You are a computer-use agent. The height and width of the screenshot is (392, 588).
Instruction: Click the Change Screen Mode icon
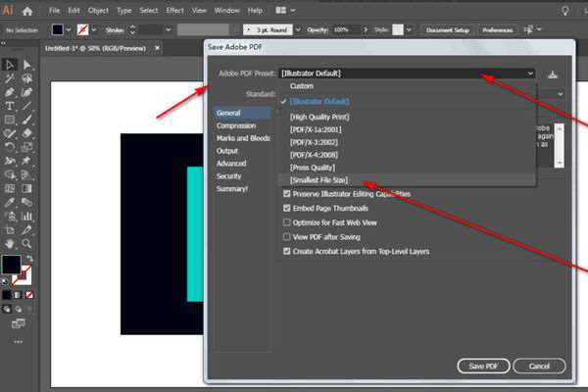coord(18,323)
